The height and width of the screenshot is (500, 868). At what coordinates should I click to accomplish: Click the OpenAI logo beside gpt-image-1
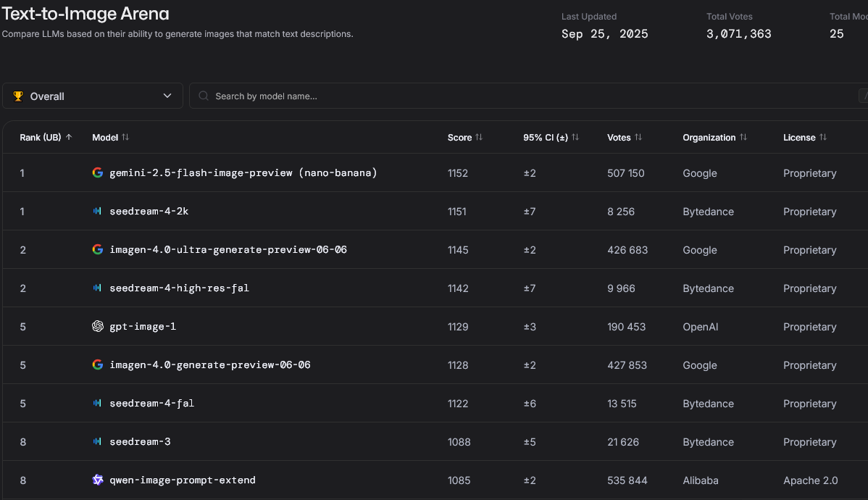98,327
